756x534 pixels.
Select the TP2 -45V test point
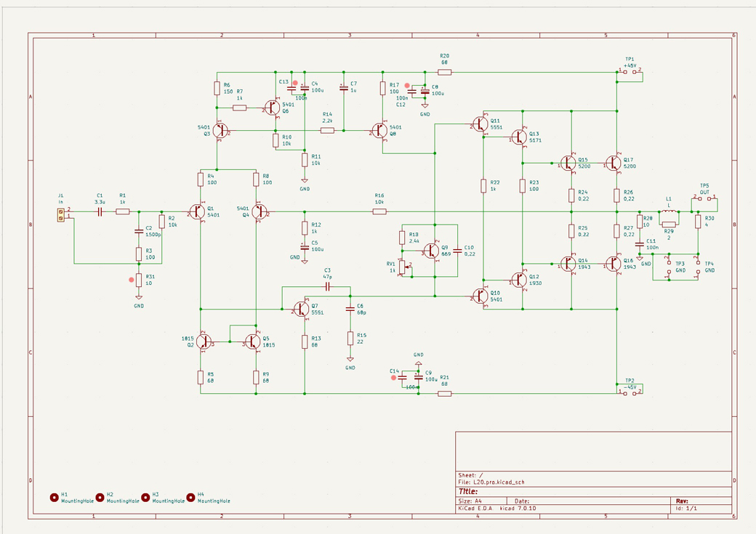pos(630,392)
